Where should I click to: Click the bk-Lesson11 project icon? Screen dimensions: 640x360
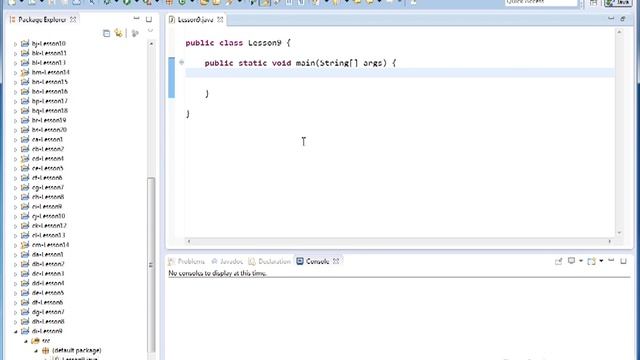pyautogui.click(x=25, y=53)
